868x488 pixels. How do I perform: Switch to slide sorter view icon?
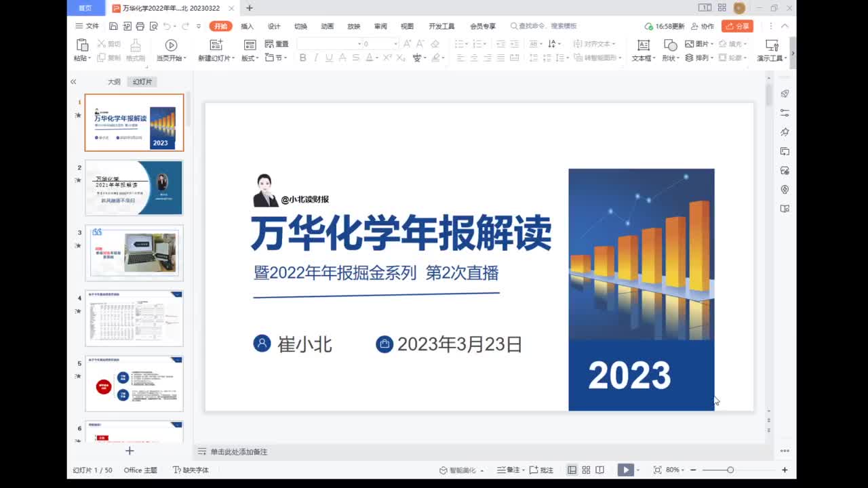coord(586,469)
